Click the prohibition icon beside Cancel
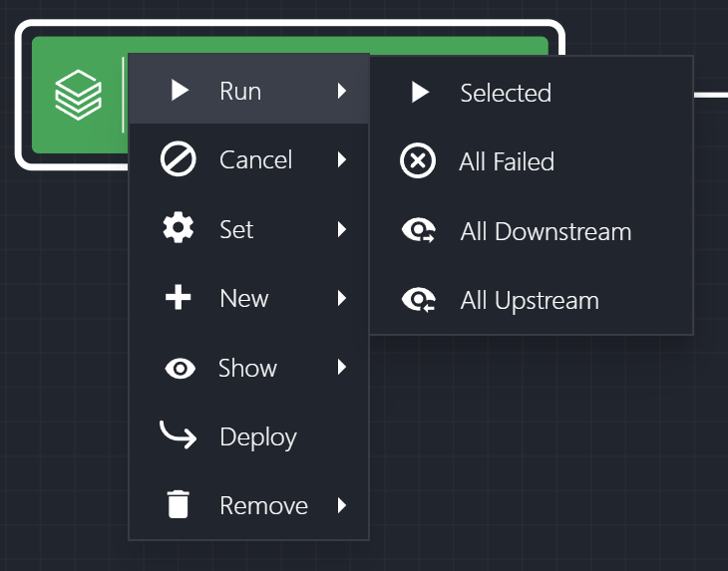The image size is (728, 571). [178, 159]
